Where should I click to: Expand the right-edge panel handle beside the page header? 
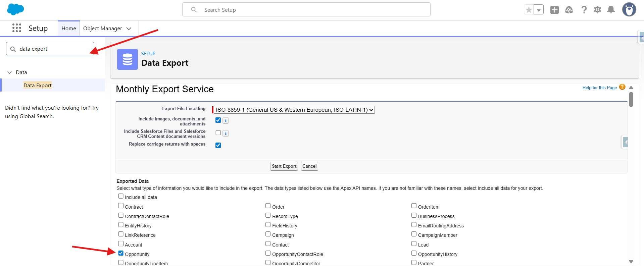[x=641, y=38]
